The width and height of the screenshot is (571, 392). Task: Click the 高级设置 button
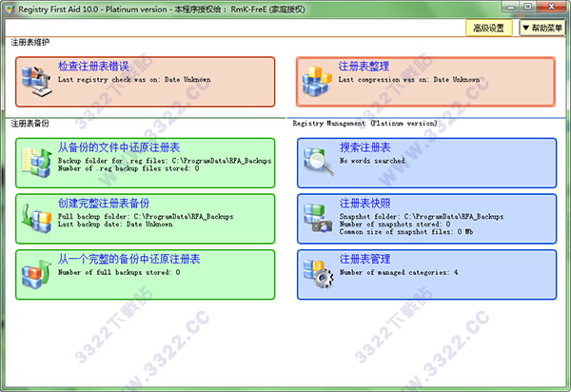tap(489, 28)
